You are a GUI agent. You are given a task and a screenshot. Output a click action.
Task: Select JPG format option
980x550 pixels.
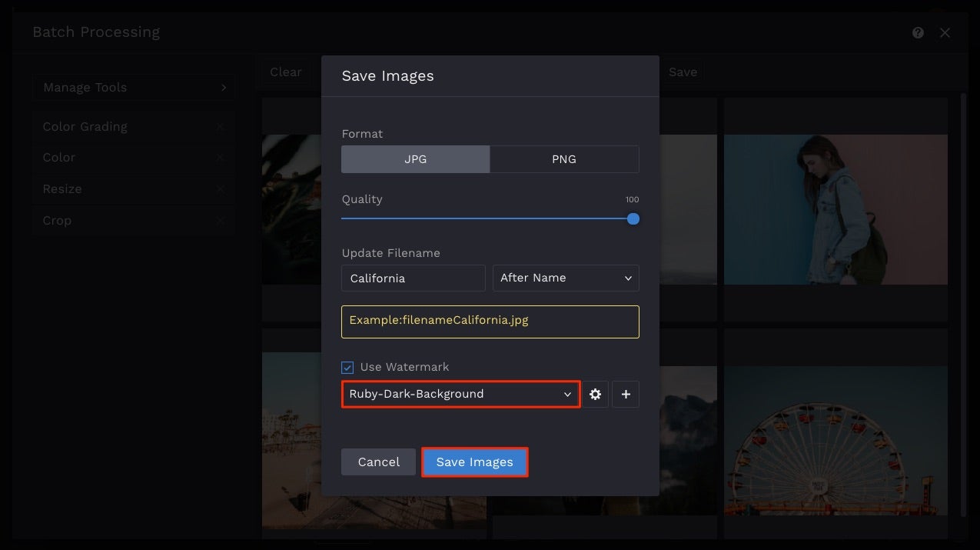[415, 159]
